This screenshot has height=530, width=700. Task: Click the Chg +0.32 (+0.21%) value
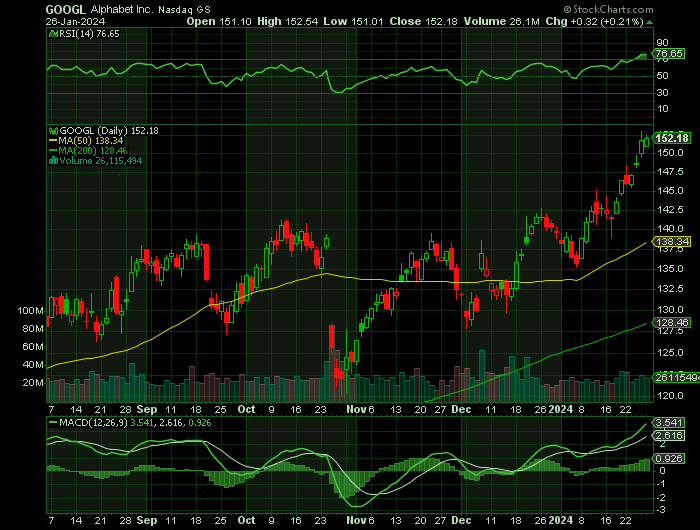[x=595, y=21]
